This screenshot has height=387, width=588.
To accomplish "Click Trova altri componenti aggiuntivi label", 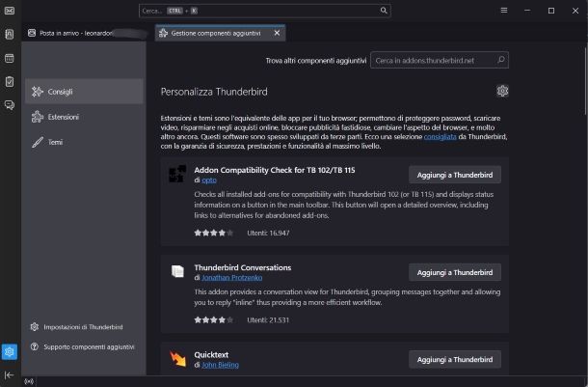I will [316, 61].
